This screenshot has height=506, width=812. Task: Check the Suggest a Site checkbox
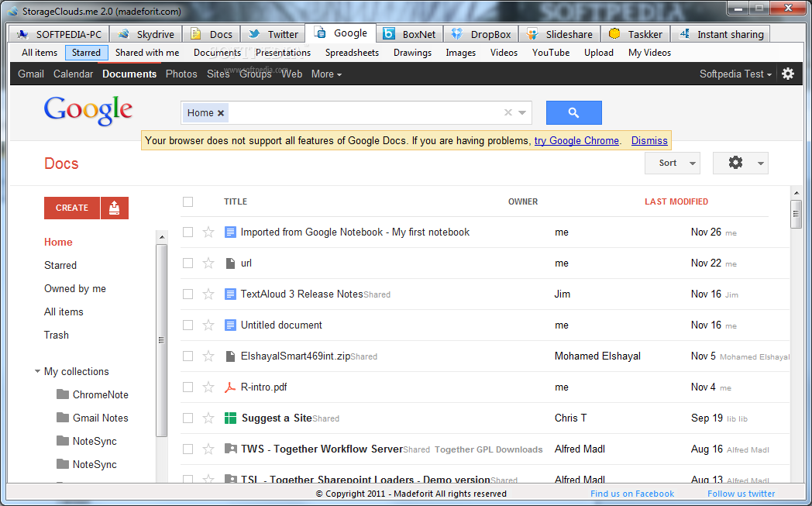tap(188, 418)
